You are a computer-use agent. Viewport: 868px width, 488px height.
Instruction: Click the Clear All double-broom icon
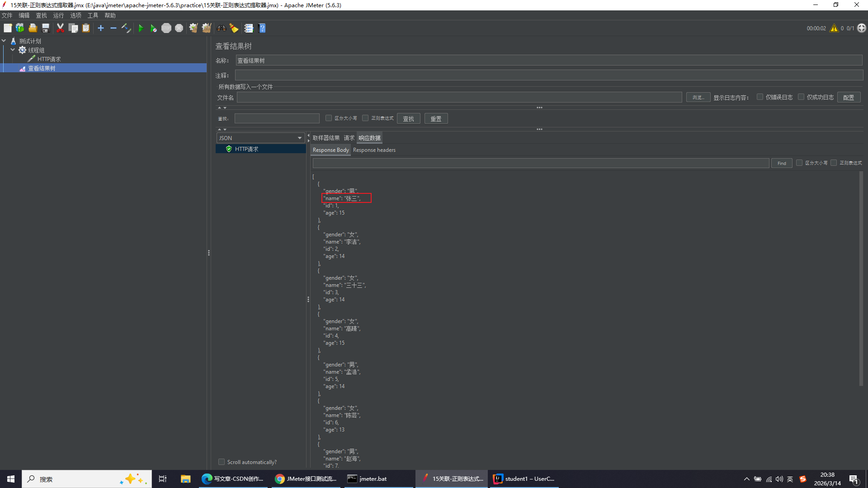coord(207,28)
